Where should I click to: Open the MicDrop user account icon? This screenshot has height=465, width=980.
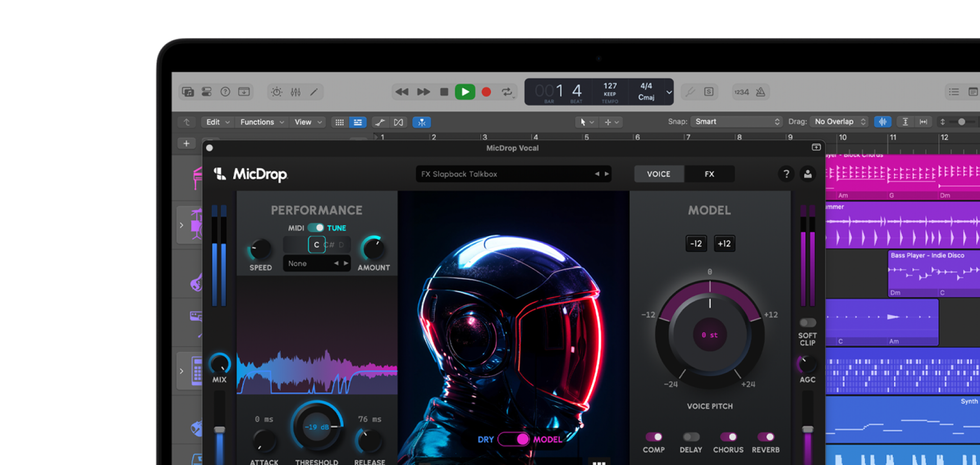(807, 174)
